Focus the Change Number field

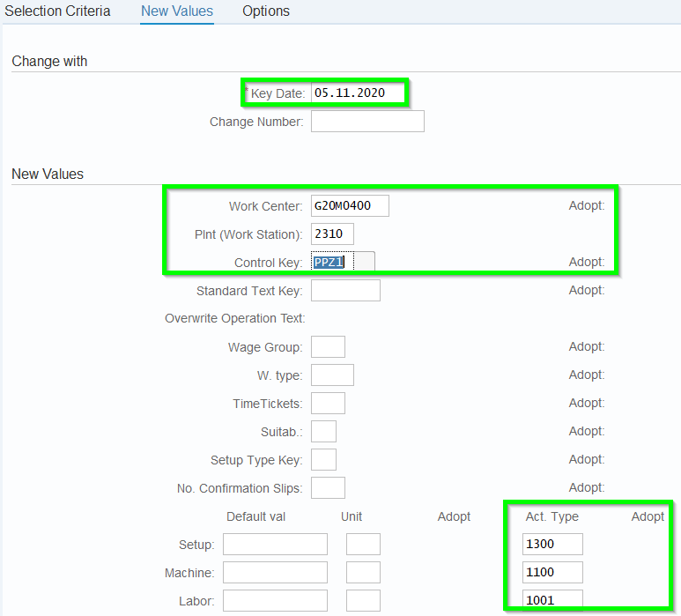[x=367, y=121]
